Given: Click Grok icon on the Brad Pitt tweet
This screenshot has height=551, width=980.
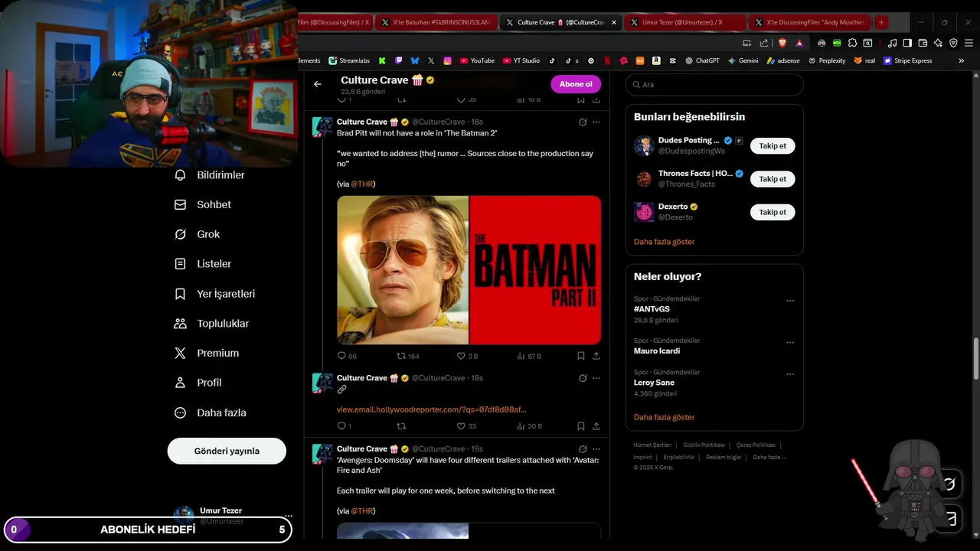Looking at the screenshot, I should 583,122.
